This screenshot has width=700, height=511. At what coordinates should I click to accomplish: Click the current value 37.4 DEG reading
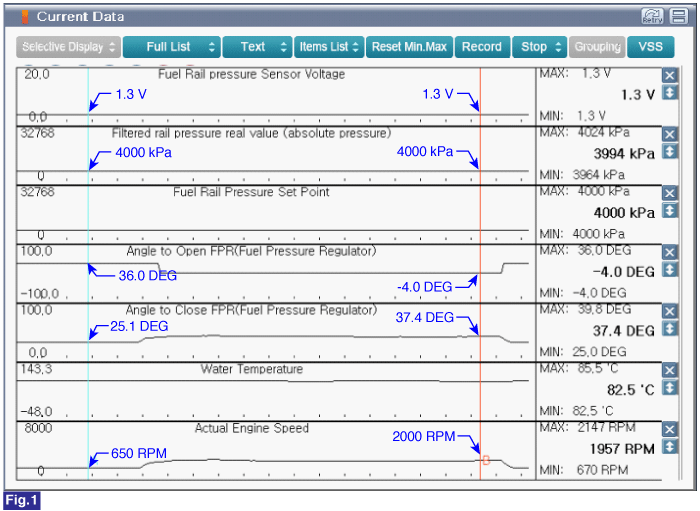pos(623,331)
